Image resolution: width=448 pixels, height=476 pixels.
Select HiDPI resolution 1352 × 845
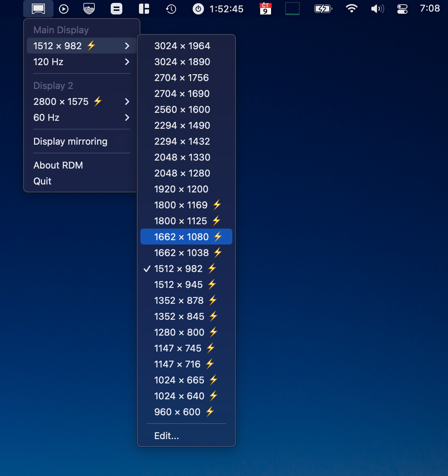point(186,316)
